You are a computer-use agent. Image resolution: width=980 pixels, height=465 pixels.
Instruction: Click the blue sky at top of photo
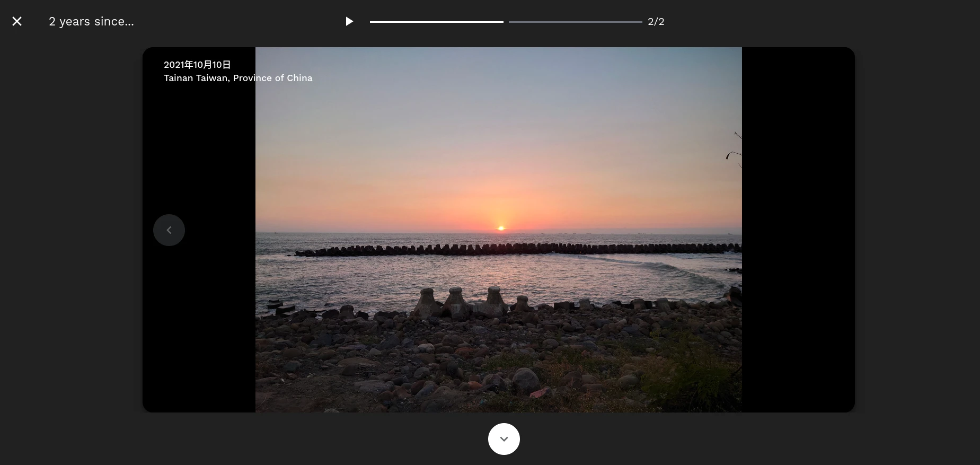click(x=498, y=85)
